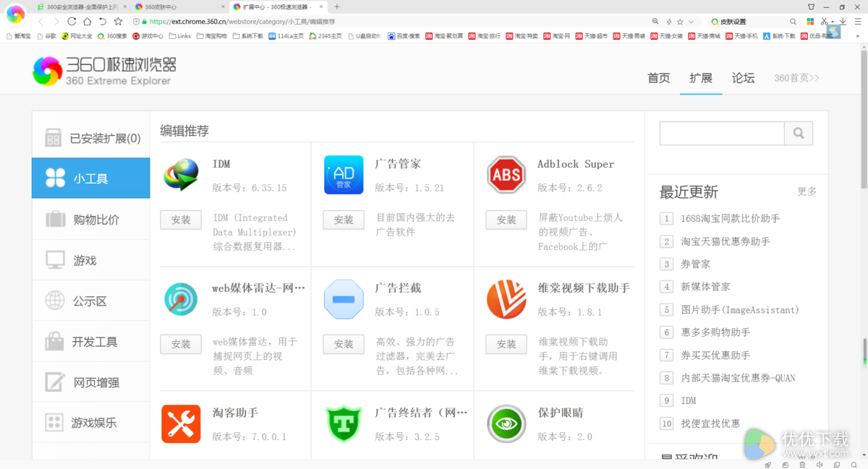Viewport: 868px width, 469px height.
Task: Click the lightning speed mode icon
Action: [669, 22]
